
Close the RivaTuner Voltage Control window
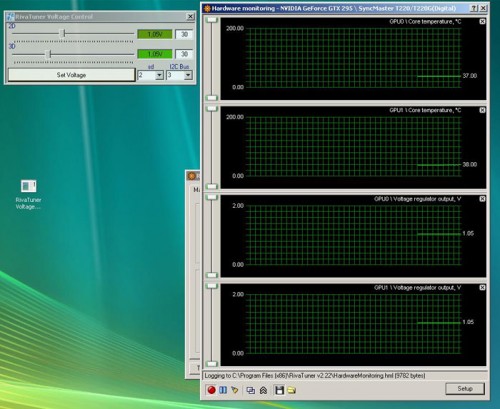coord(190,16)
